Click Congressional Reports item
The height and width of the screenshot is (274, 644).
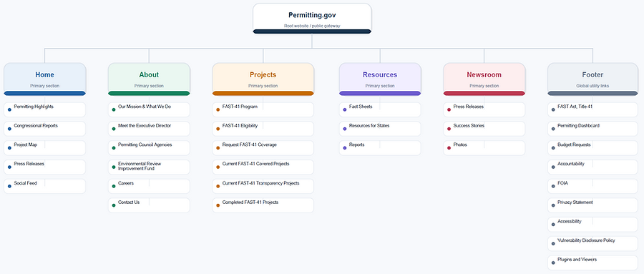point(45,129)
